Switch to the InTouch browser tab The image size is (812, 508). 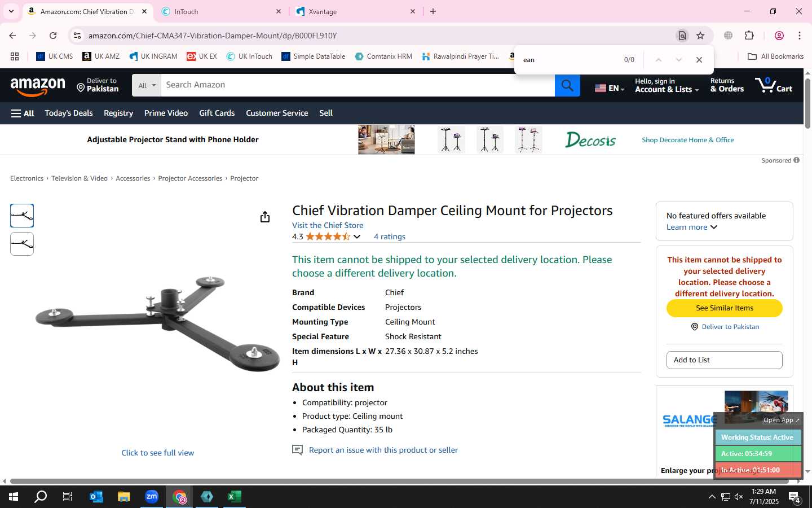(222, 11)
